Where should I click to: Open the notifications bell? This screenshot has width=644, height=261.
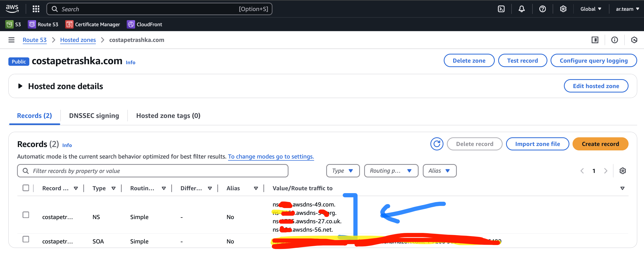tap(521, 9)
